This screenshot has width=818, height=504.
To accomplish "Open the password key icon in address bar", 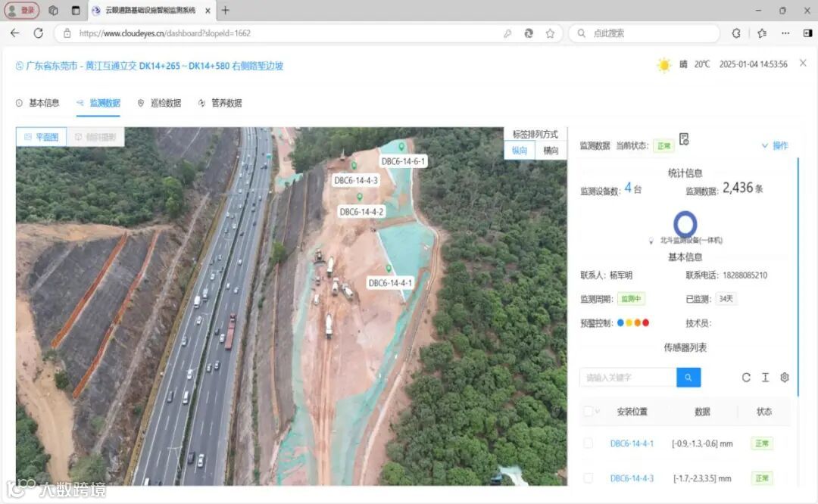I will (x=507, y=33).
